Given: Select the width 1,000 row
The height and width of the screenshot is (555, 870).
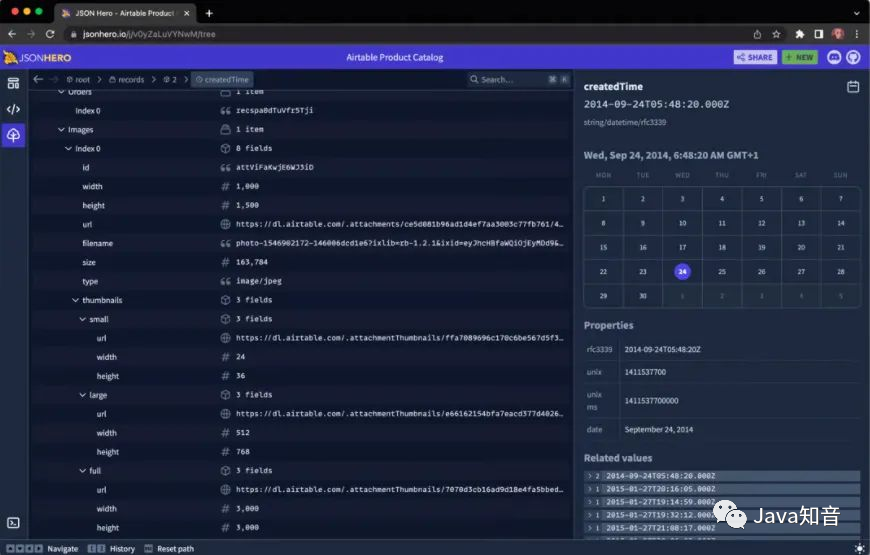Looking at the screenshot, I should click(x=301, y=186).
